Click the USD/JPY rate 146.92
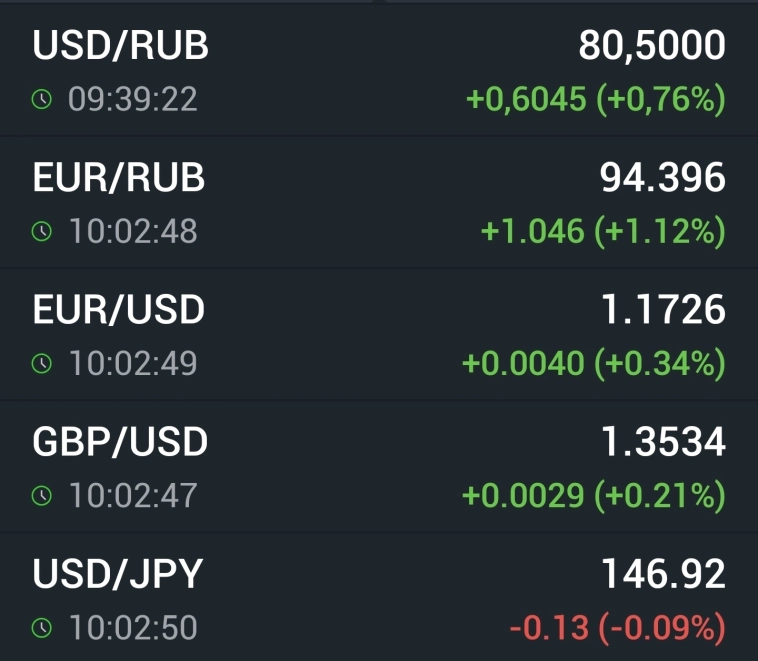 click(x=663, y=574)
